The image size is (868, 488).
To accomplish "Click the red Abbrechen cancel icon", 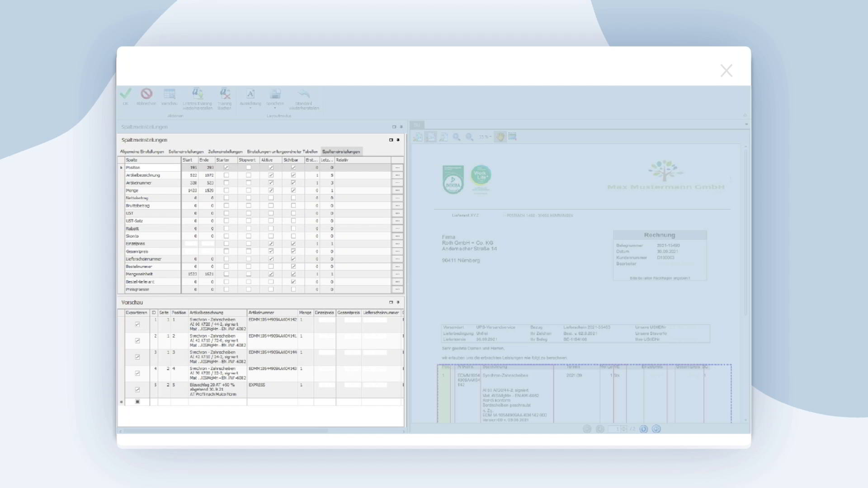I will point(146,94).
